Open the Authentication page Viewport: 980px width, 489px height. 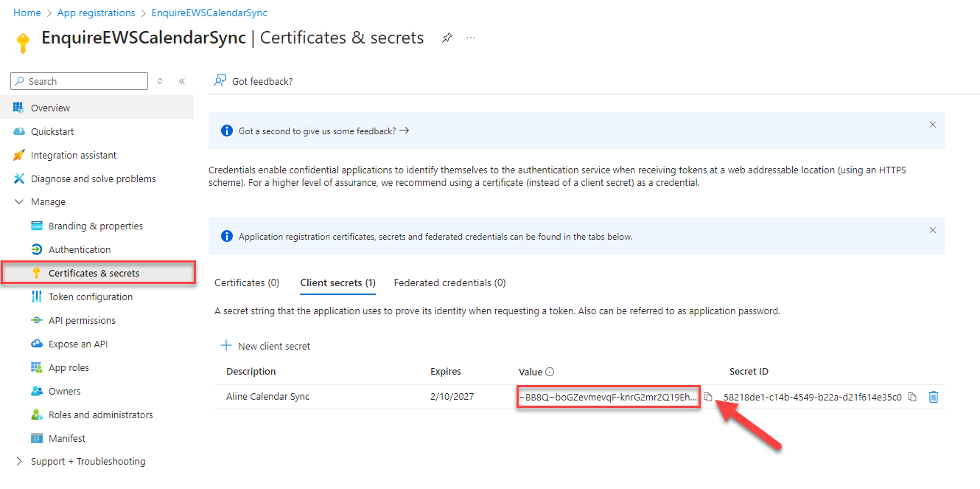click(x=80, y=249)
